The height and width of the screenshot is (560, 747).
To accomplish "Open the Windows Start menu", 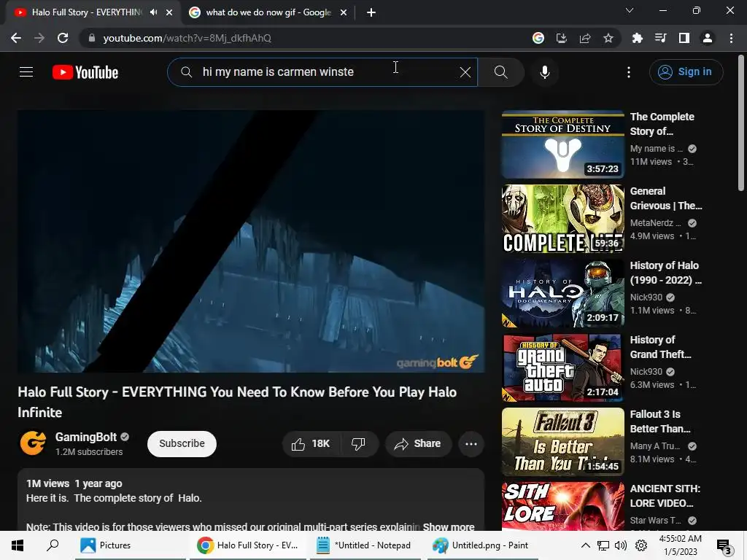I will coord(18,545).
